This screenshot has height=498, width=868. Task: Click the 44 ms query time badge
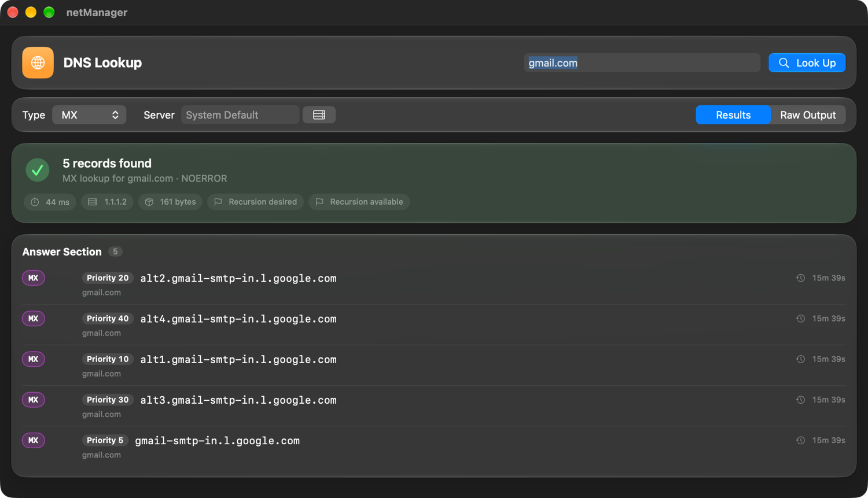tap(50, 202)
